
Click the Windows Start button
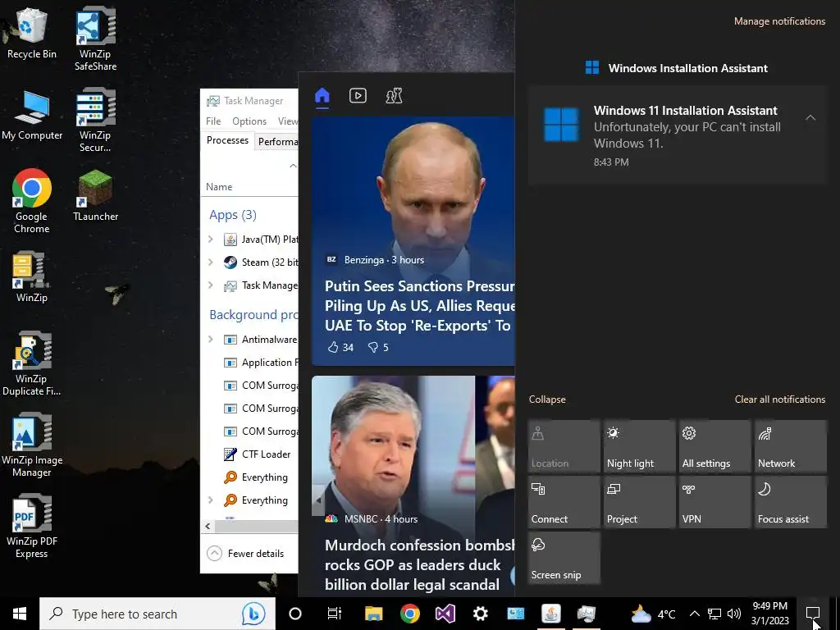[20, 614]
